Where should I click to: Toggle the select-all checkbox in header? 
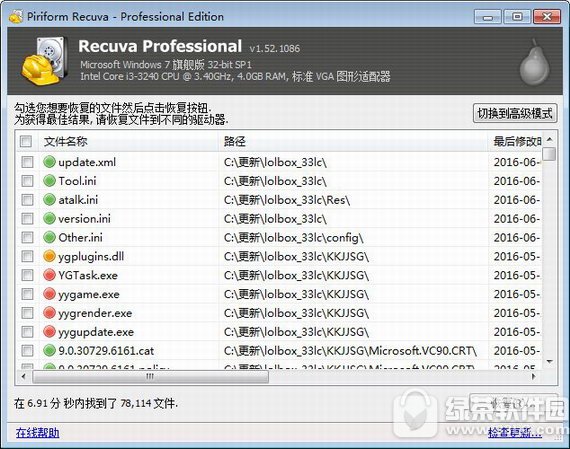26,141
